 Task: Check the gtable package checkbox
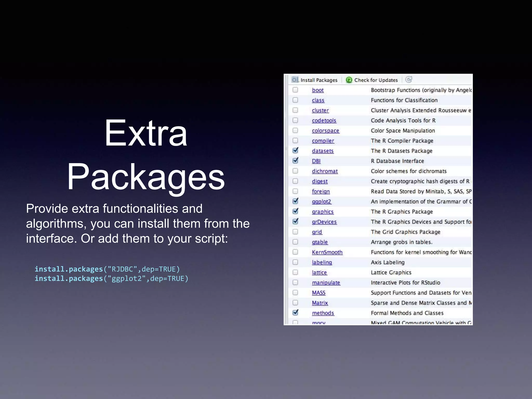(295, 242)
